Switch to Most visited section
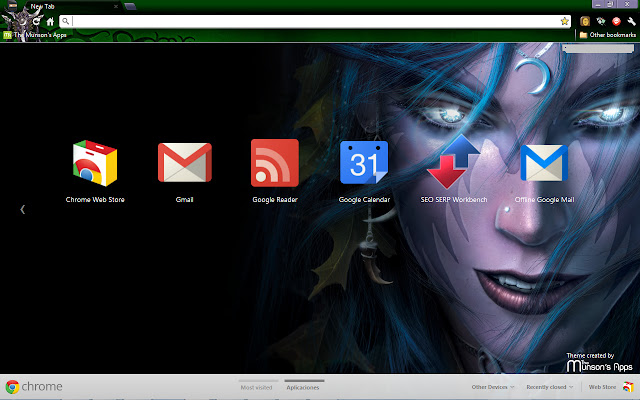640x400 pixels. point(256,387)
